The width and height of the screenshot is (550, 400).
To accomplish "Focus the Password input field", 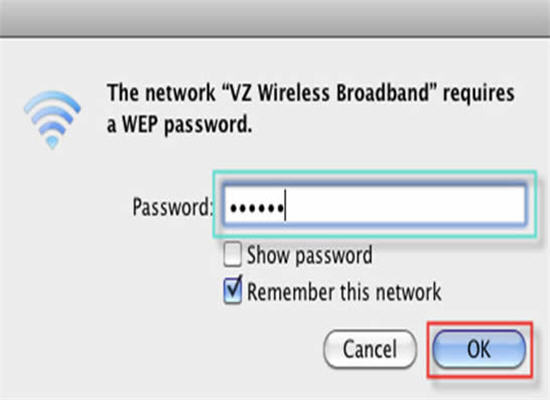I will [375, 205].
